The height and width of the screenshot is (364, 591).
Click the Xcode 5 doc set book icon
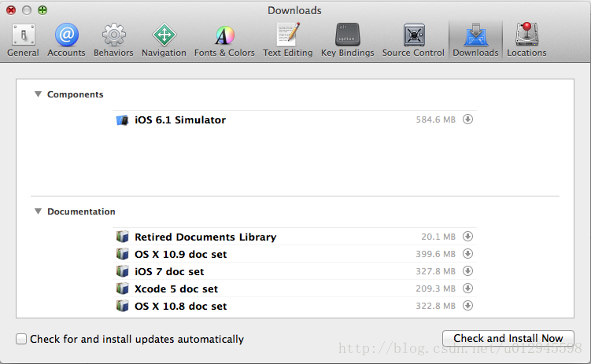pyautogui.click(x=122, y=289)
